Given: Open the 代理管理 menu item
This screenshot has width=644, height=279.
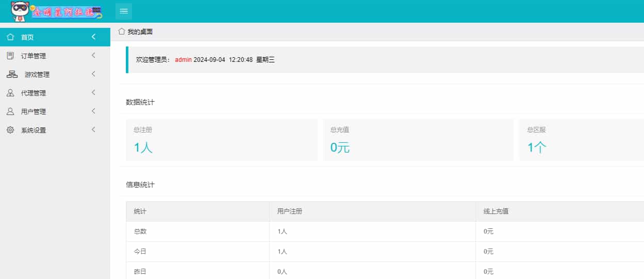Looking at the screenshot, I should (34, 93).
